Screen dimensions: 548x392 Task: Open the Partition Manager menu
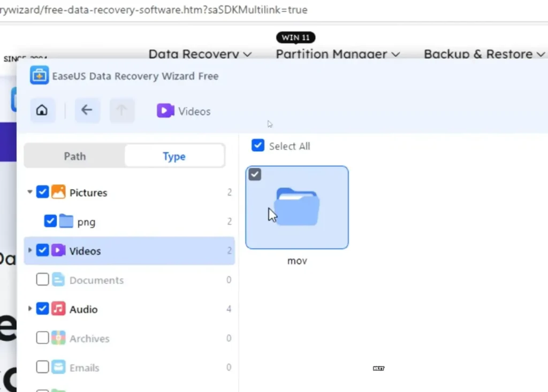tap(336, 54)
